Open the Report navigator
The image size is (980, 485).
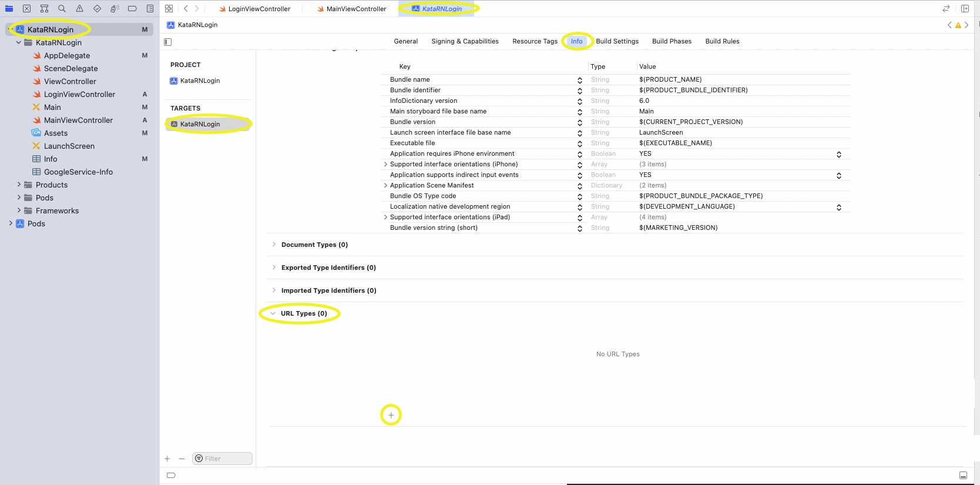click(150, 9)
